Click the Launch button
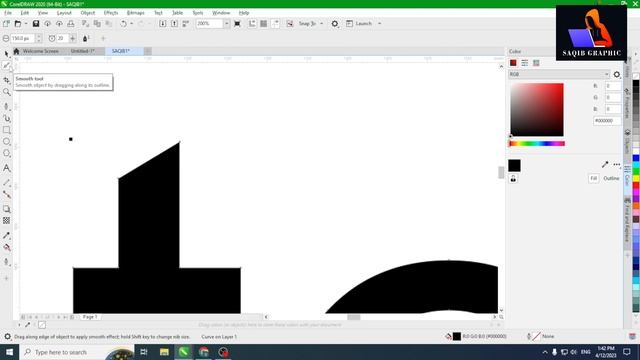Screen dimensions: 640x360 (x=359, y=24)
